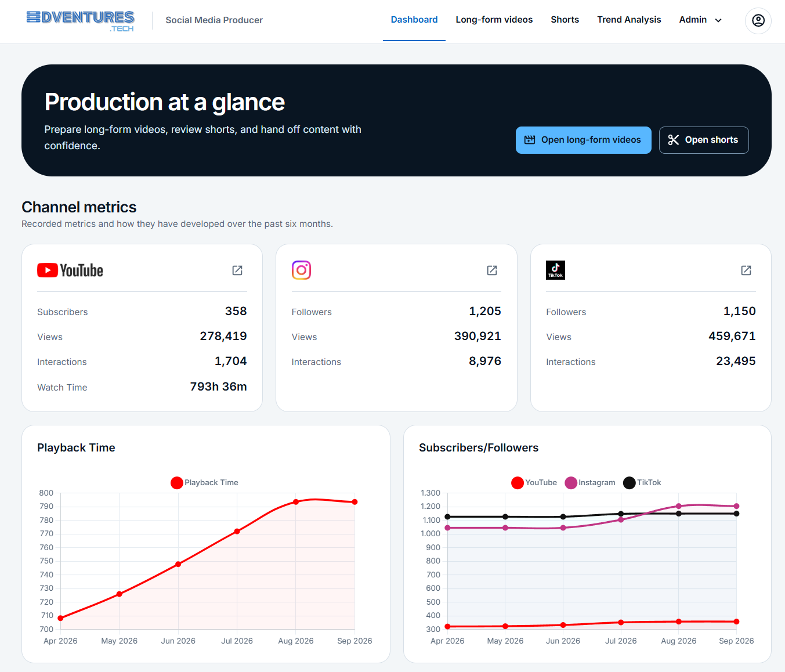Switch to the Dashboard tab
Image resolution: width=785 pixels, height=672 pixels.
(x=414, y=20)
